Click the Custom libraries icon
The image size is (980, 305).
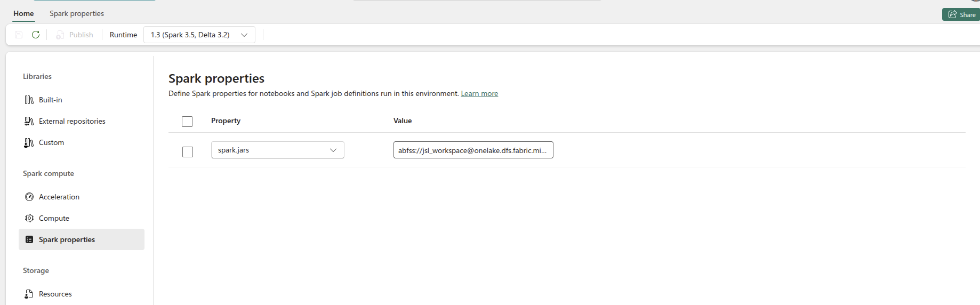click(29, 142)
